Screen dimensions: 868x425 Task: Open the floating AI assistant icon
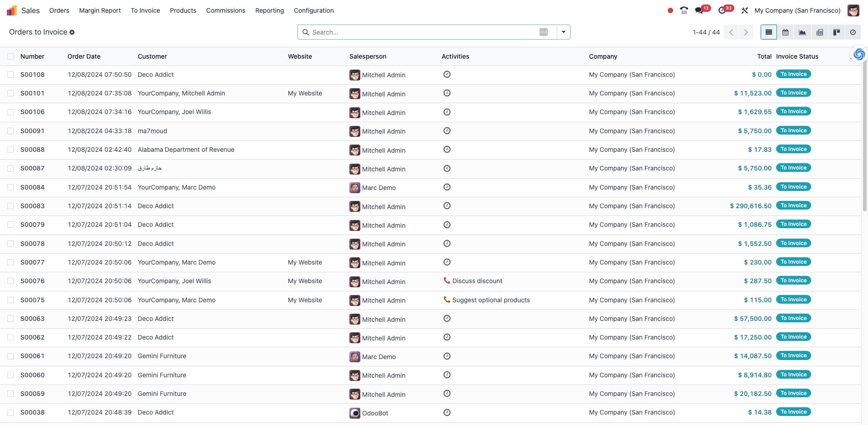859,55
